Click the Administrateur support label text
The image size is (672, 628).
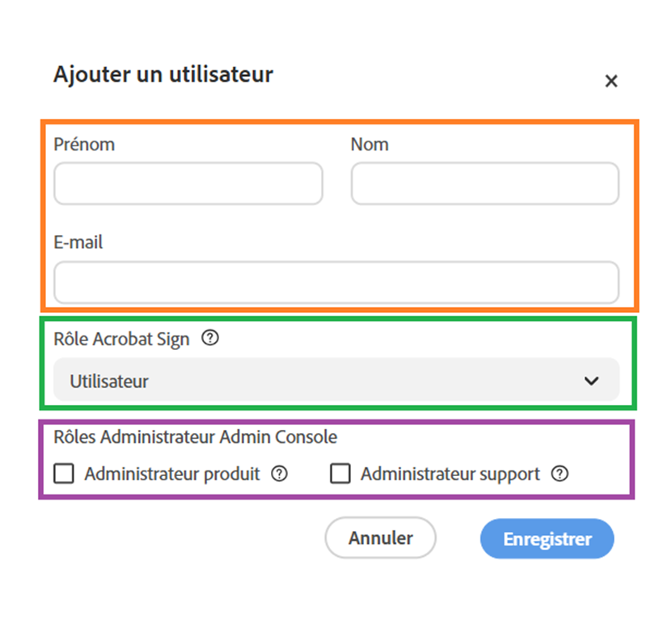click(450, 474)
